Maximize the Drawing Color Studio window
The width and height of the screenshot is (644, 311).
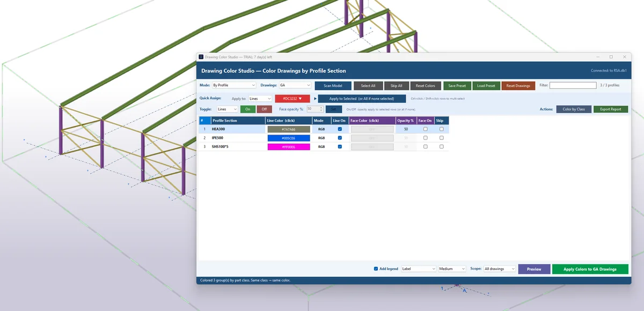tap(611, 57)
